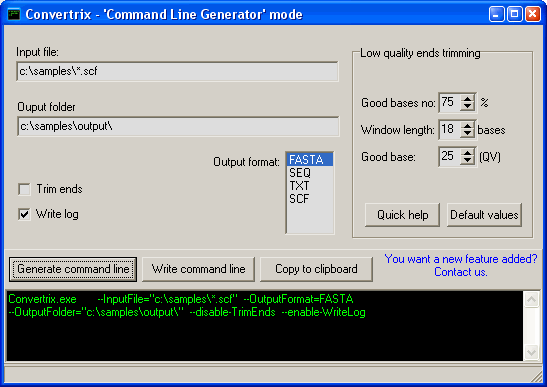Click Write command line button
This screenshot has height=387, width=547.
point(198,269)
